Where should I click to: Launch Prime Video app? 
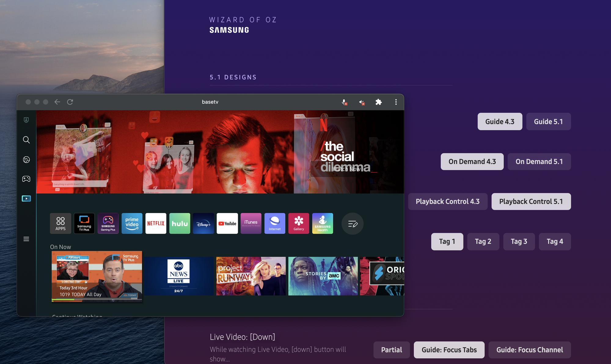click(x=132, y=223)
